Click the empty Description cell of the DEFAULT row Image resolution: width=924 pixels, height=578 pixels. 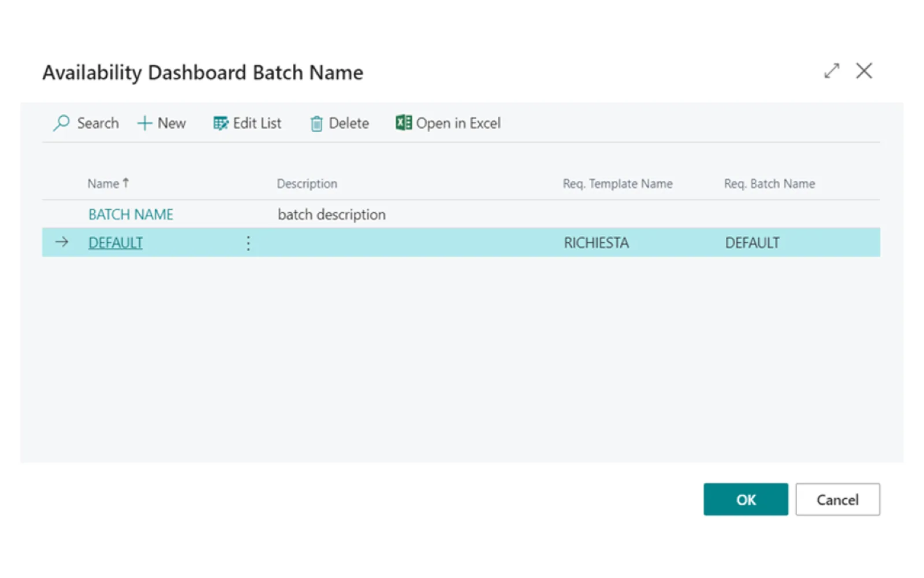pyautogui.click(x=413, y=243)
